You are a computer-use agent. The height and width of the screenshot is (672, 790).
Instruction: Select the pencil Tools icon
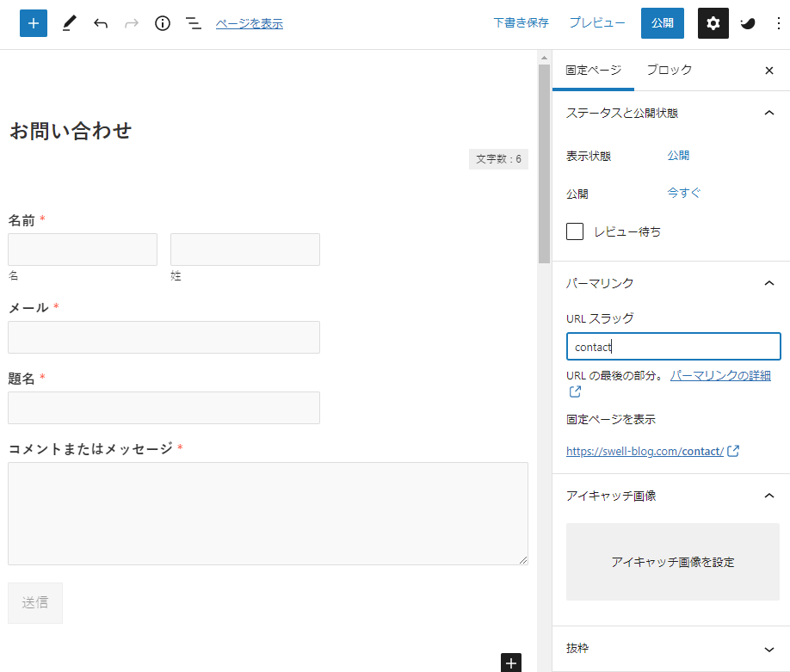[70, 23]
